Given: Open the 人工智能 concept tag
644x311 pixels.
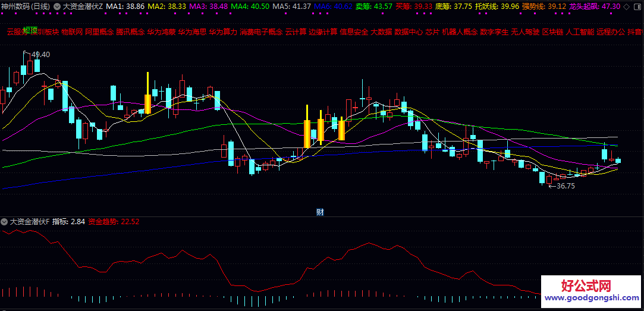Looking at the screenshot, I should click(x=580, y=32).
